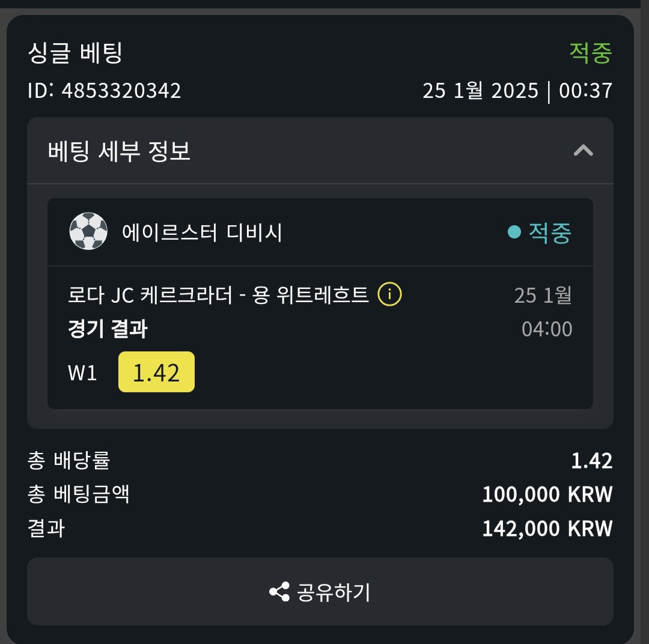Click the 베팅 세부 정보 section header
Image resolution: width=649 pixels, height=644 pixels.
(x=320, y=151)
